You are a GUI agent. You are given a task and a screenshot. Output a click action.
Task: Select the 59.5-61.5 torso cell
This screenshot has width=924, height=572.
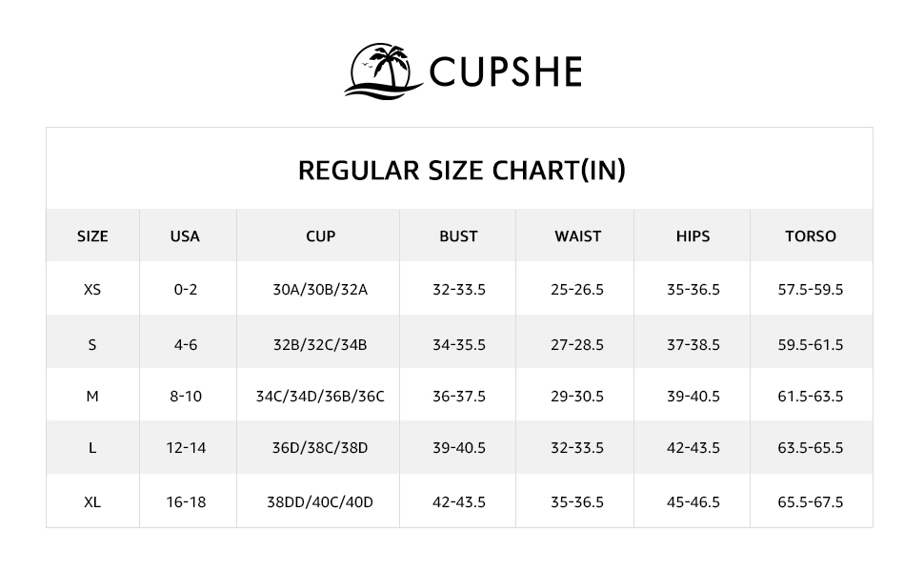point(811,345)
